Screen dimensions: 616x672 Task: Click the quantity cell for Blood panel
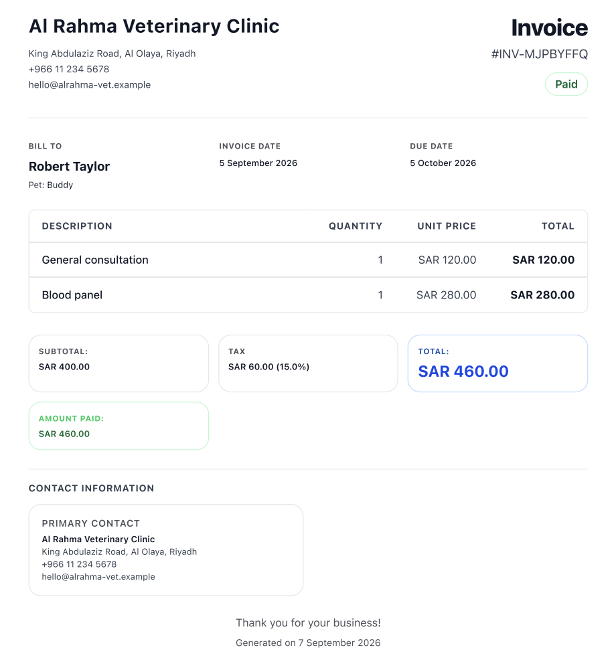[380, 295]
